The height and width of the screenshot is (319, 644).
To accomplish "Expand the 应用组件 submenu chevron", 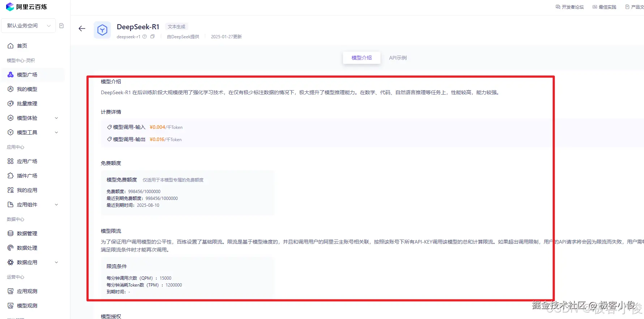I will pos(56,205).
